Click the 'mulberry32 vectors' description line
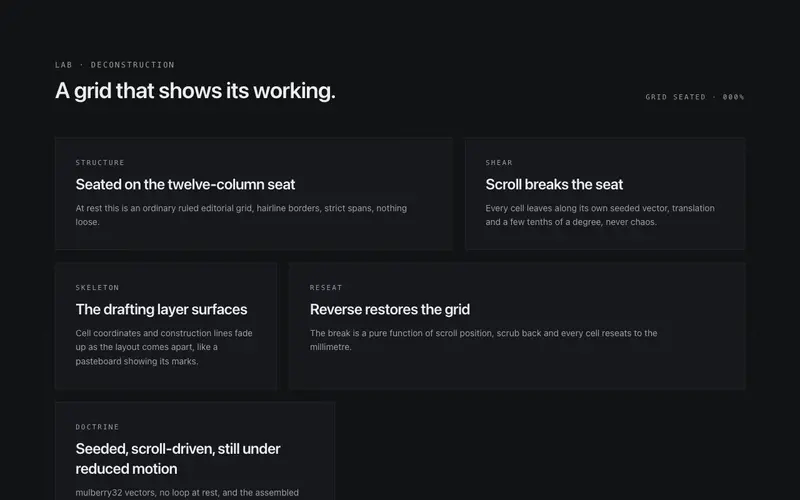This screenshot has height=500, width=800. pyautogui.click(x=187, y=493)
